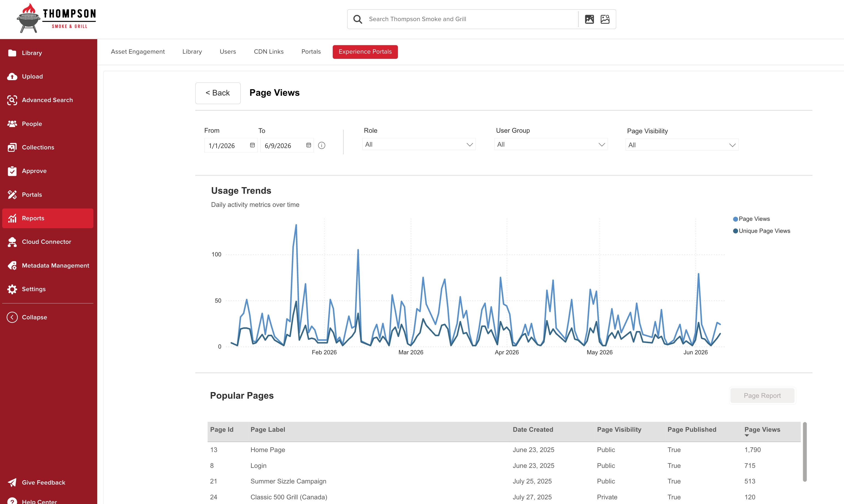844x504 pixels.
Task: Click the Library folder icon in sidebar
Action: pos(12,53)
